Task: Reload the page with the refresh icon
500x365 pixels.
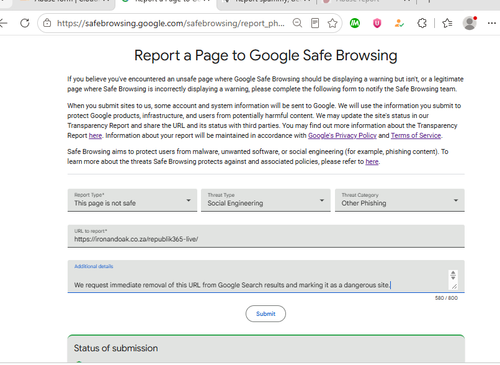Action: pos(25,23)
